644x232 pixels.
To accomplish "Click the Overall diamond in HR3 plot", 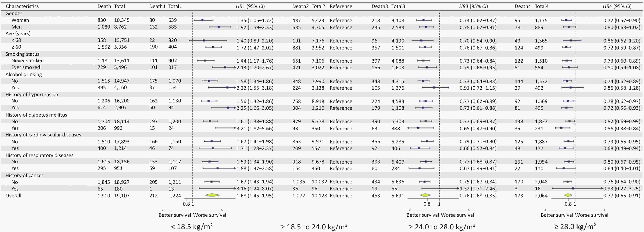I will coord(425,195).
